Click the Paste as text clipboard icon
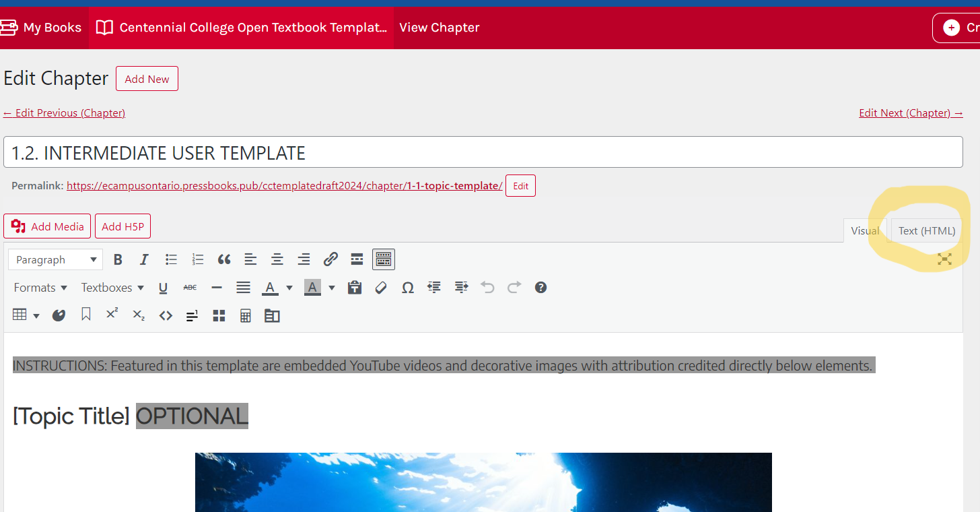The width and height of the screenshot is (980, 512). tap(355, 288)
